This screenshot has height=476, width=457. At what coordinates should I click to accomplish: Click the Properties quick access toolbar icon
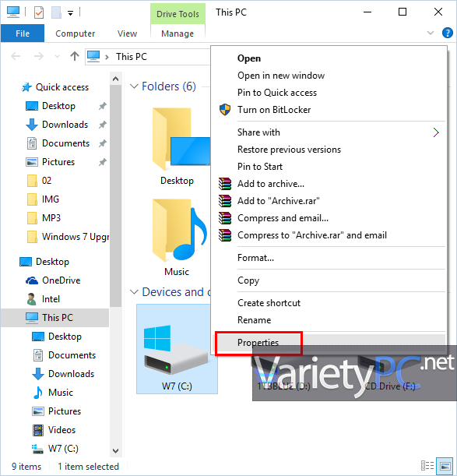pyautogui.click(x=39, y=12)
